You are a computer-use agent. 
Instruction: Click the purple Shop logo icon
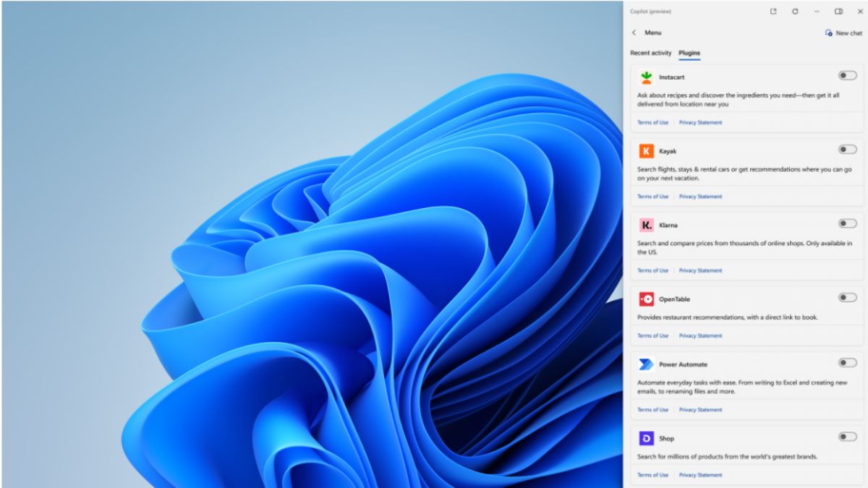click(646, 438)
